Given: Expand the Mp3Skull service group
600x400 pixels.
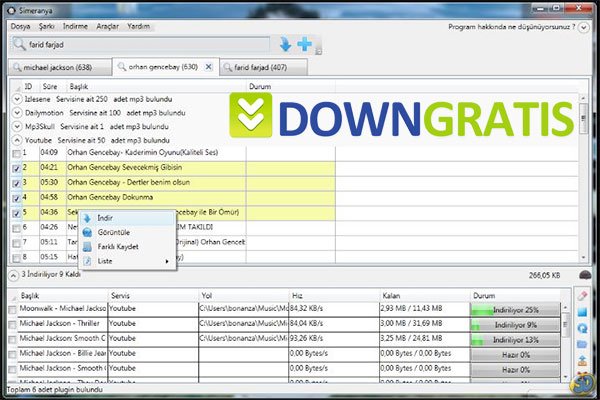Looking at the screenshot, I should pyautogui.click(x=17, y=126).
